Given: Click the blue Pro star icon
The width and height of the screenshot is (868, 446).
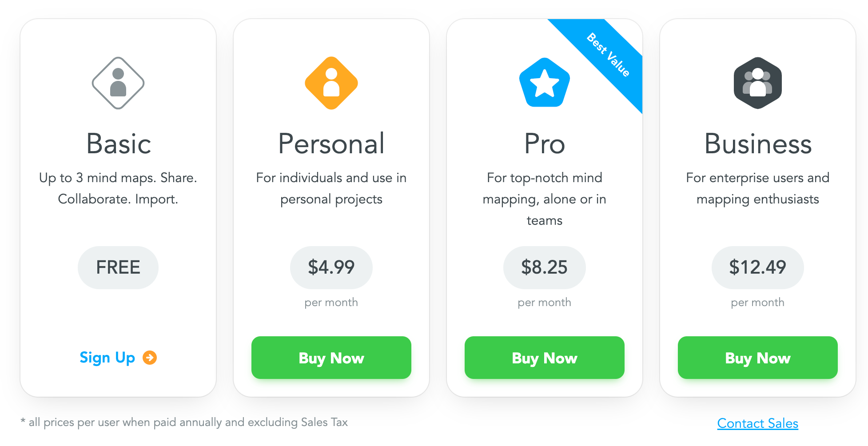Looking at the screenshot, I should [x=545, y=83].
